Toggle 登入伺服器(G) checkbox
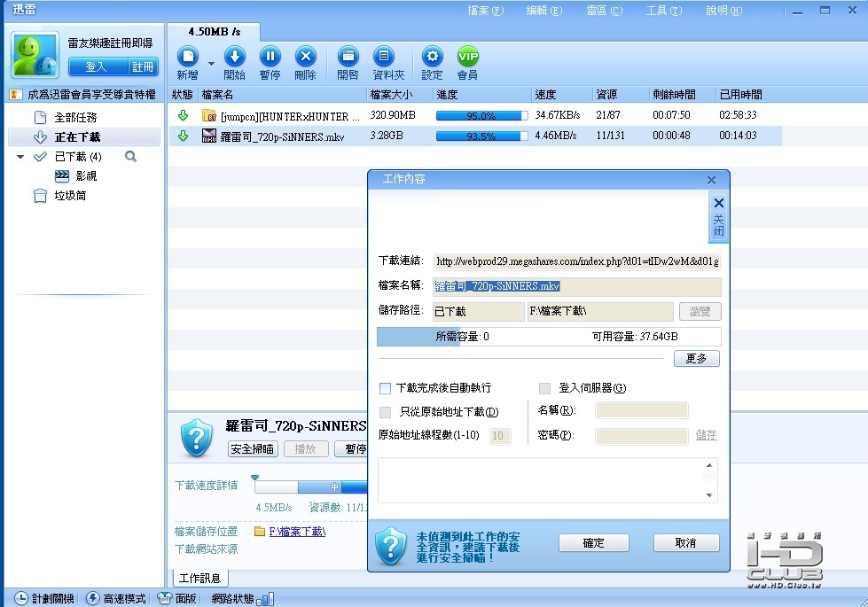This screenshot has width=868, height=607. [x=544, y=388]
